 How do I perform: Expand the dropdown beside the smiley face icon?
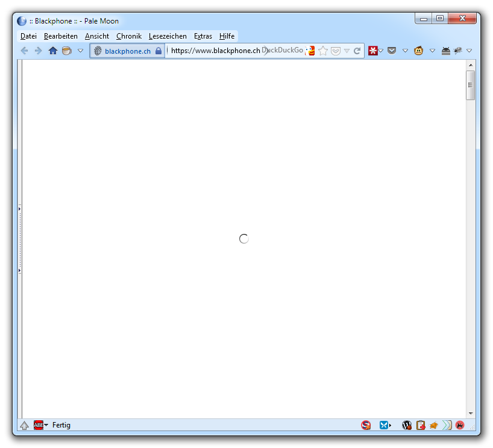click(432, 51)
